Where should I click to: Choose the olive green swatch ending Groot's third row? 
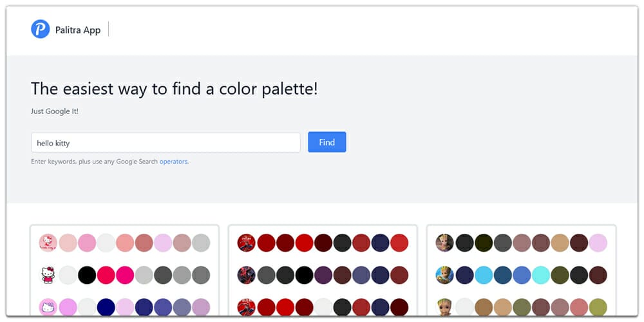[598, 307]
